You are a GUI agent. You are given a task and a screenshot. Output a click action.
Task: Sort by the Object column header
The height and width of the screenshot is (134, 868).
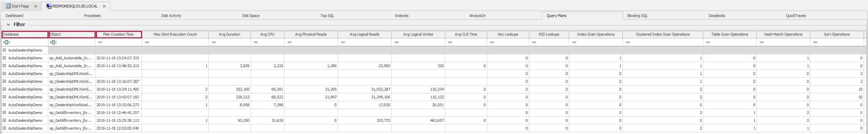point(72,34)
